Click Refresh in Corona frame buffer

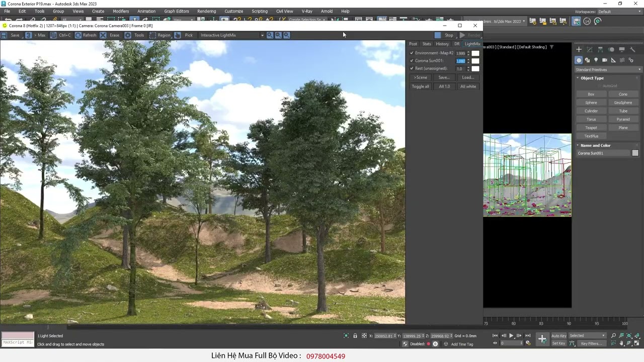click(86, 35)
